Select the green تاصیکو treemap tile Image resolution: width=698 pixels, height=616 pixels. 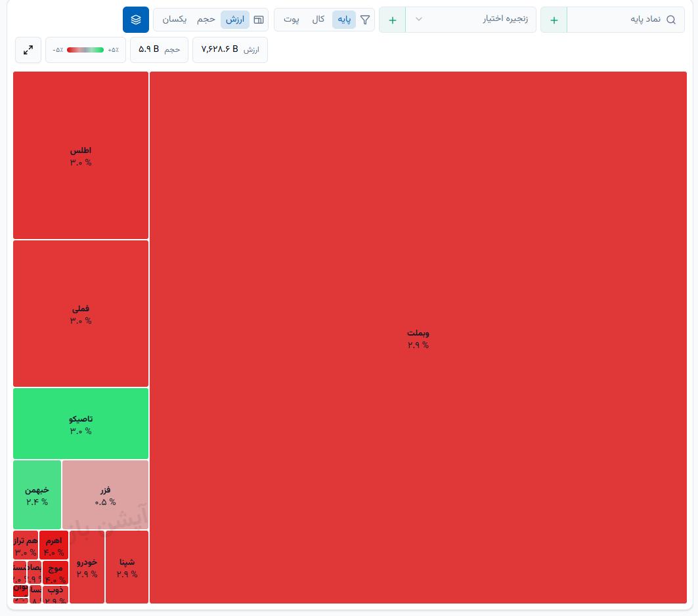click(81, 424)
